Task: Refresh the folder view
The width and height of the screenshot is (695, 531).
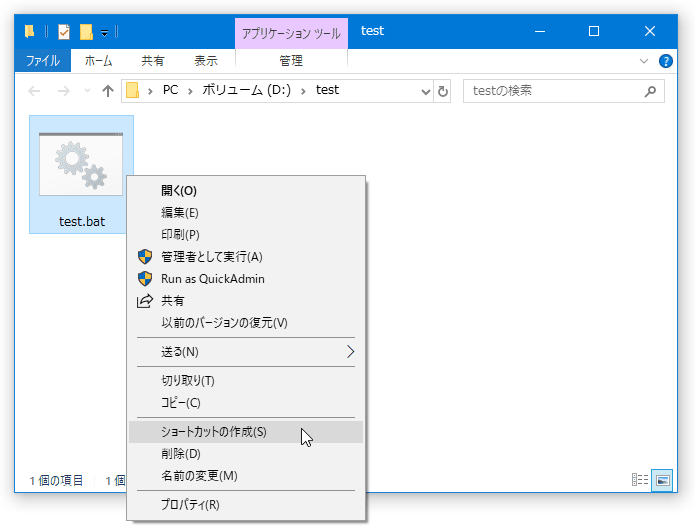Action: point(443,92)
